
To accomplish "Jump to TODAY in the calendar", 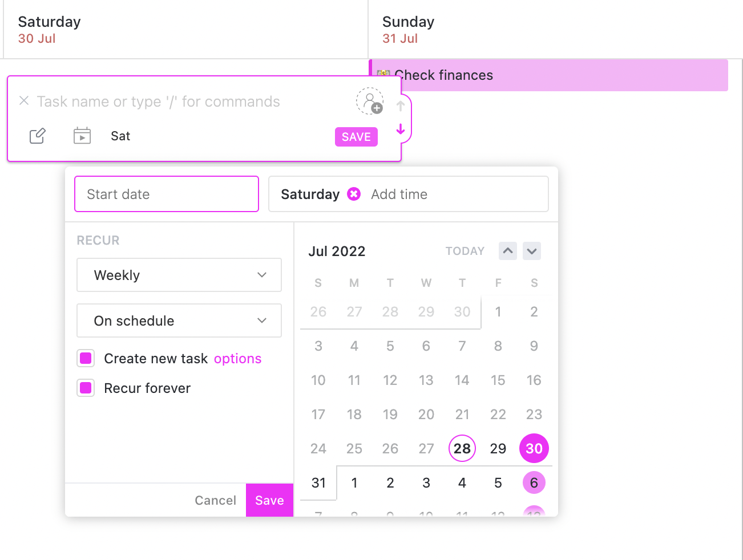I will pyautogui.click(x=465, y=251).
